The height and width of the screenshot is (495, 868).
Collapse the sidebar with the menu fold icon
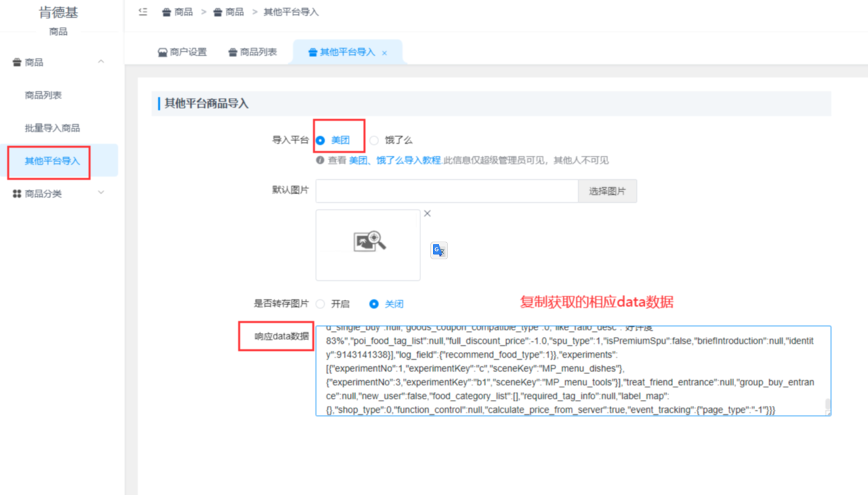tap(143, 12)
